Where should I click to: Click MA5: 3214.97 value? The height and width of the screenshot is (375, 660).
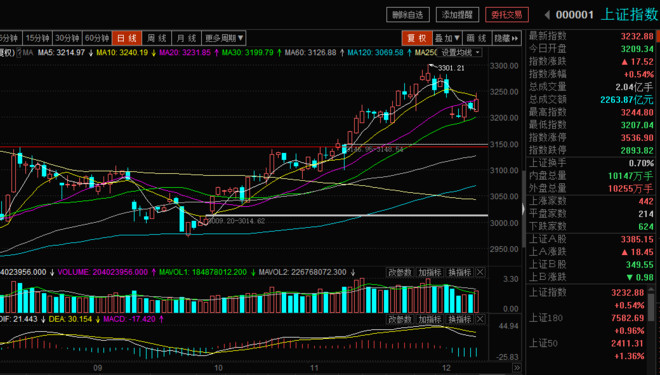click(x=61, y=53)
